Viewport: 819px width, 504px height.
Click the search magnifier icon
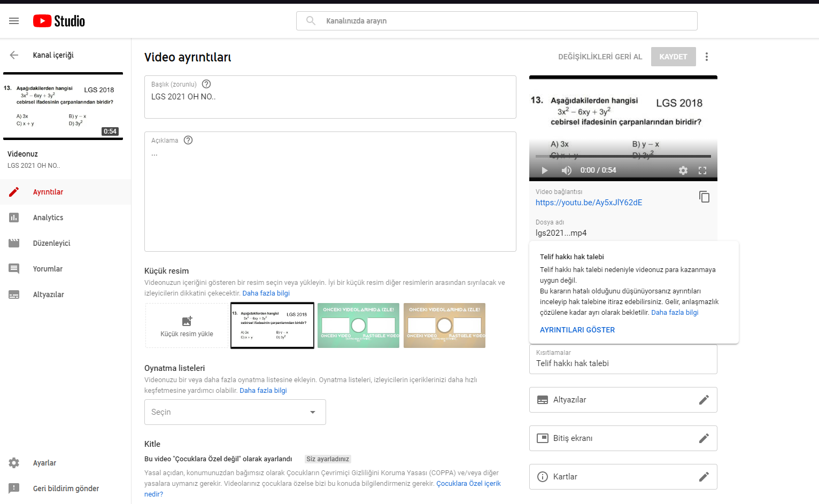pos(311,21)
